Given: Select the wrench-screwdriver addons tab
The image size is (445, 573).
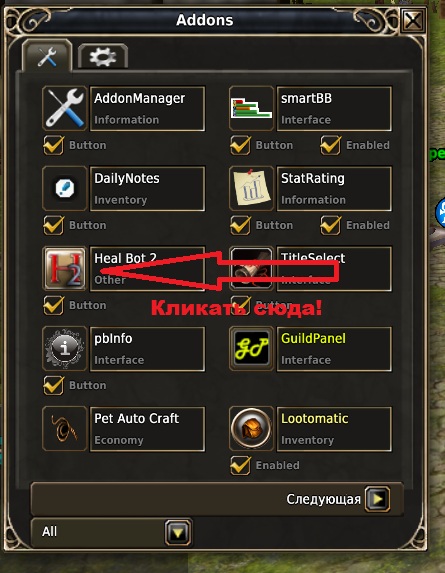Looking at the screenshot, I should coord(47,56).
